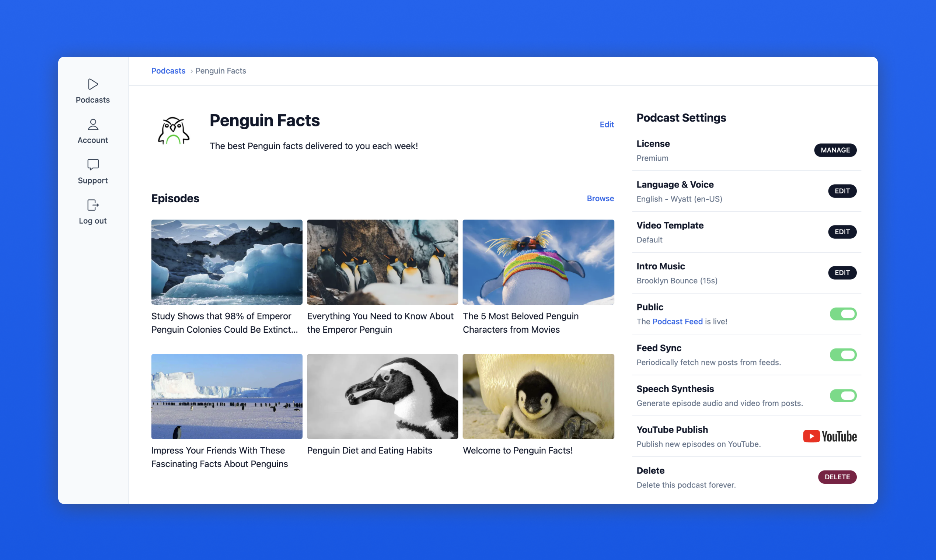Click the Account person icon
The image size is (936, 560).
click(93, 125)
